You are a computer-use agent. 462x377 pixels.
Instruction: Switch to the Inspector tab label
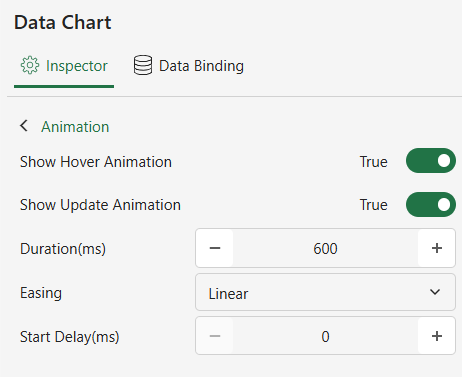point(77,66)
